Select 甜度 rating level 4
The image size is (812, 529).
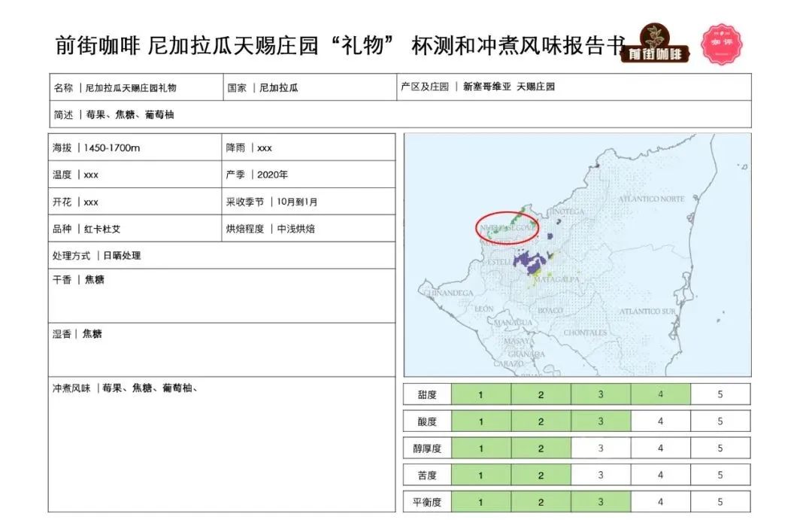click(x=660, y=394)
